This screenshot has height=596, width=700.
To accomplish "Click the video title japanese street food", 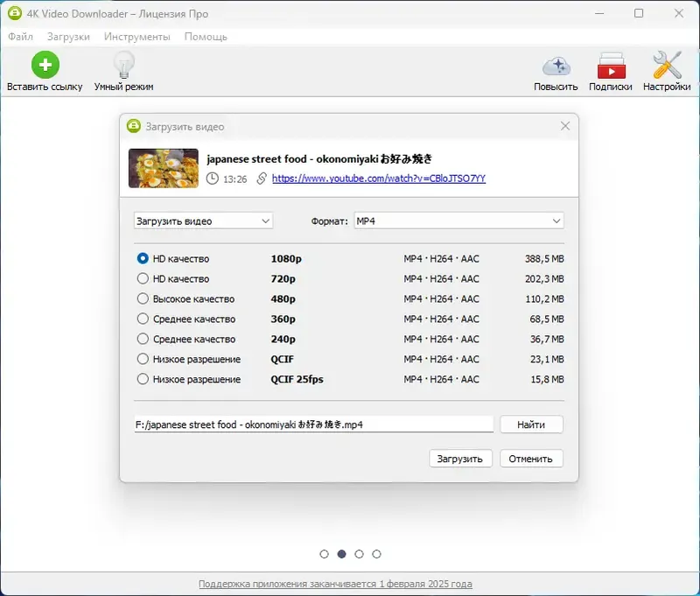I will [319, 159].
